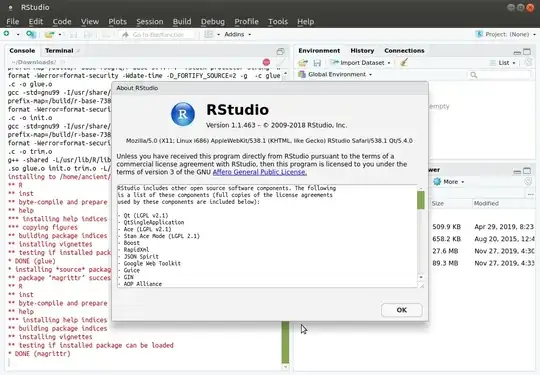Switch to the Connections tab
The height and width of the screenshot is (375, 540).
click(x=404, y=51)
